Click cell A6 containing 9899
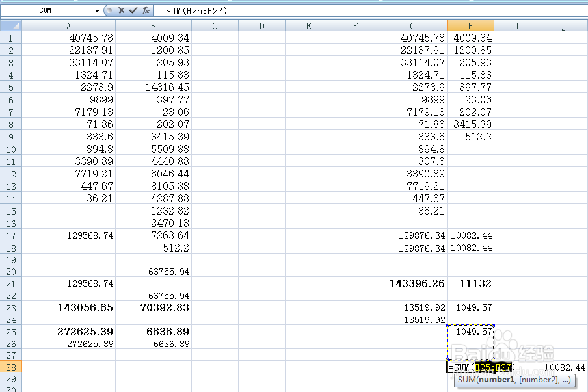The image size is (588, 392). pyautogui.click(x=69, y=99)
